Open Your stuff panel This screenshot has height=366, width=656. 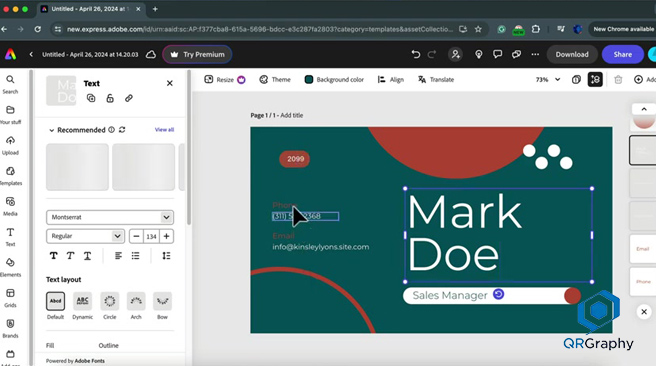(x=10, y=115)
